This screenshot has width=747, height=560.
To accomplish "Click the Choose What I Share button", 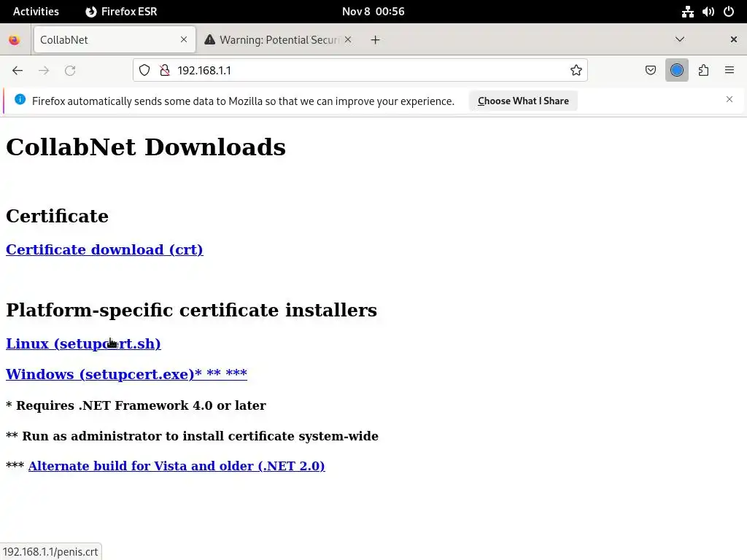I will click(523, 101).
